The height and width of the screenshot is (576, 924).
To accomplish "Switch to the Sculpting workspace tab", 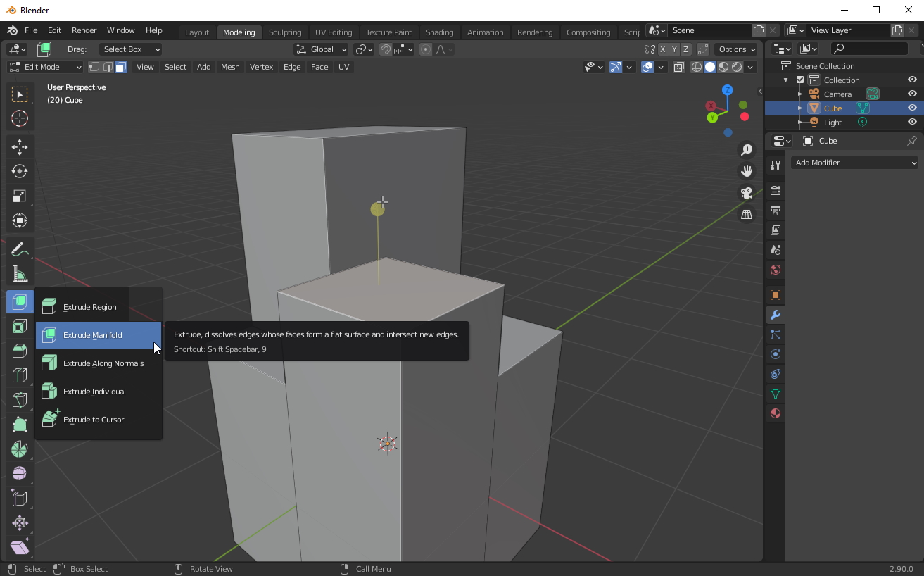I will pos(285,32).
